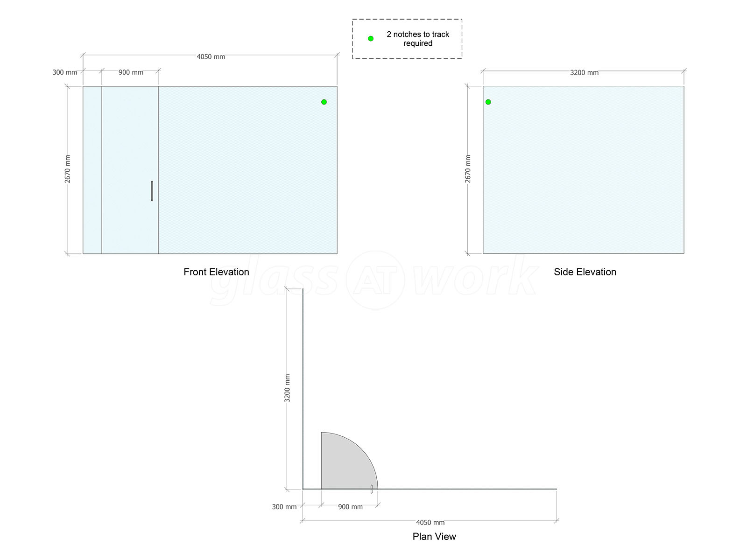Click the Front Elevation caption

216,272
